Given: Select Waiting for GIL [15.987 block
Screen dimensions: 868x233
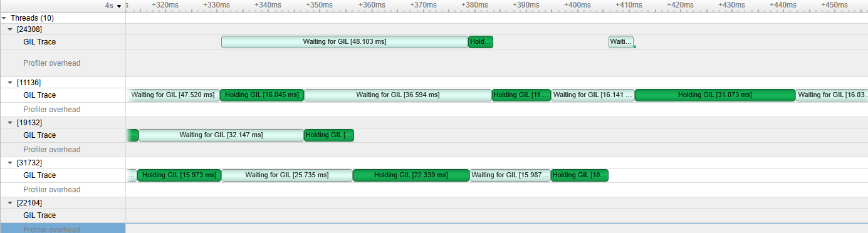Looking at the screenshot, I should tap(510, 175).
